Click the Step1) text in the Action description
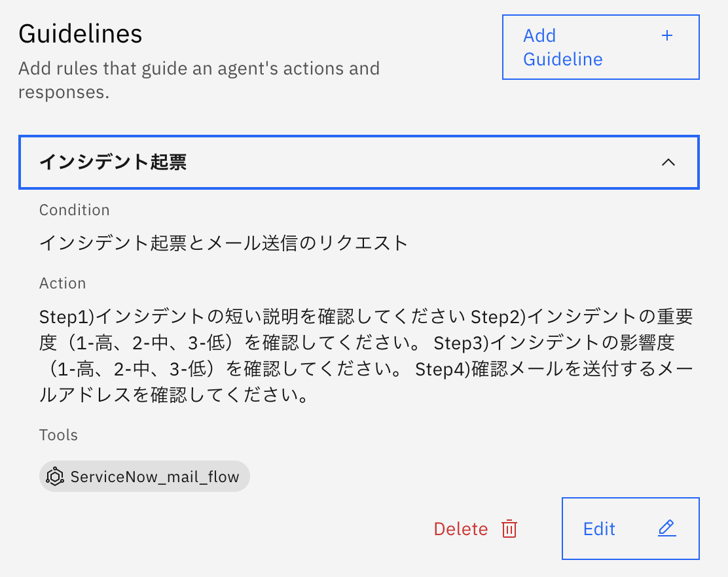The height and width of the screenshot is (577, 728). pyautogui.click(x=67, y=317)
